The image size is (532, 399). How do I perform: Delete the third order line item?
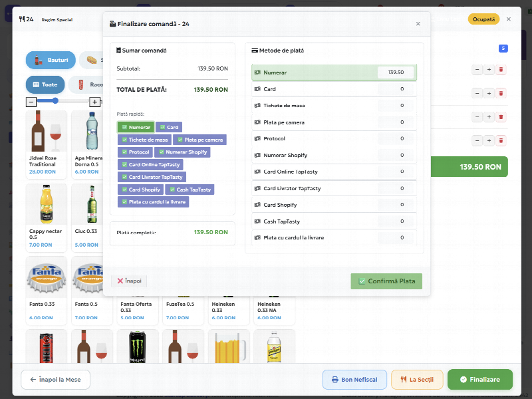click(x=501, y=117)
